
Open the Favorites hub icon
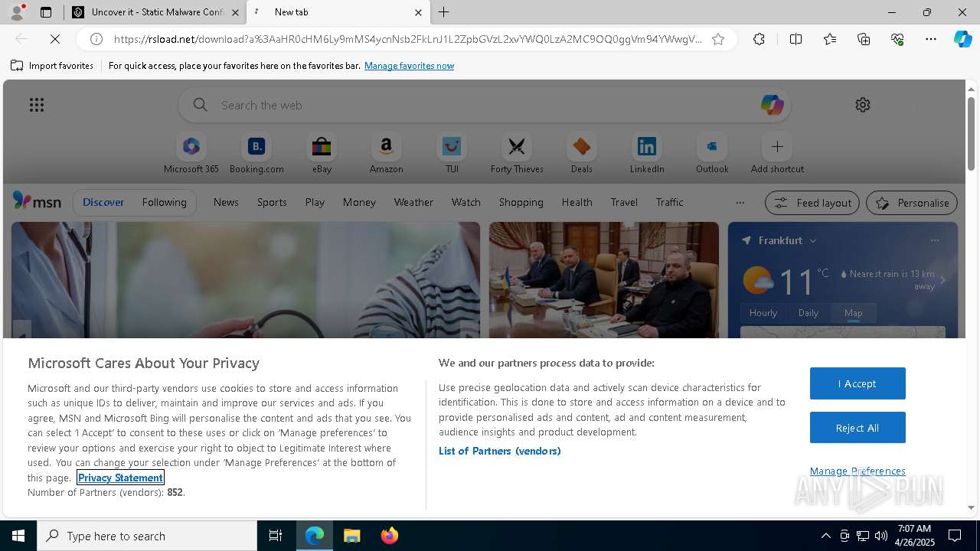(x=830, y=39)
